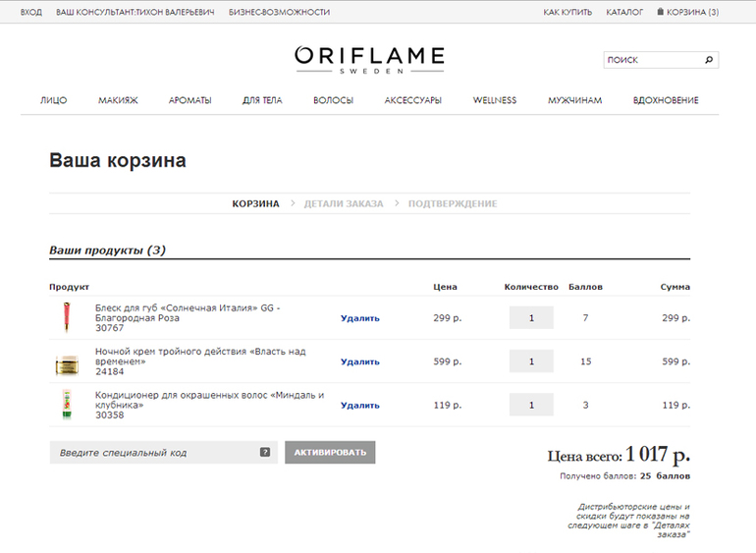Viewport: 756px width, 553px height.
Task: Open the lip gloss product thumbnail
Action: (x=66, y=318)
